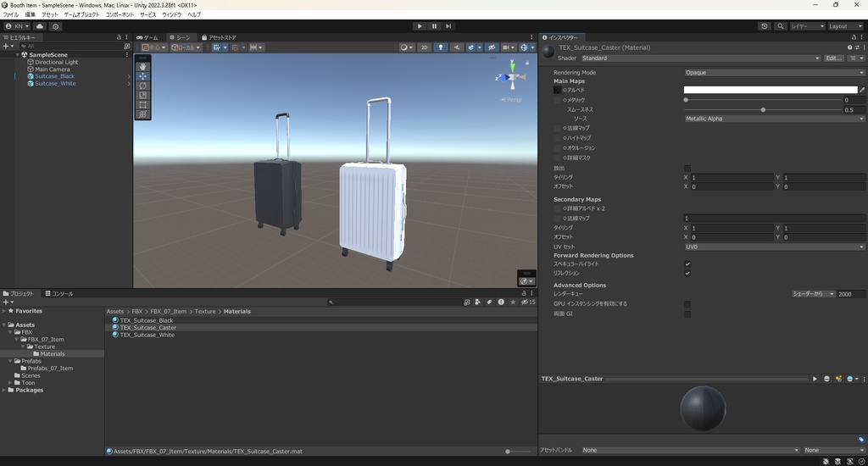Click the albedo white color swatch
The height and width of the screenshot is (466, 868).
coord(770,89)
